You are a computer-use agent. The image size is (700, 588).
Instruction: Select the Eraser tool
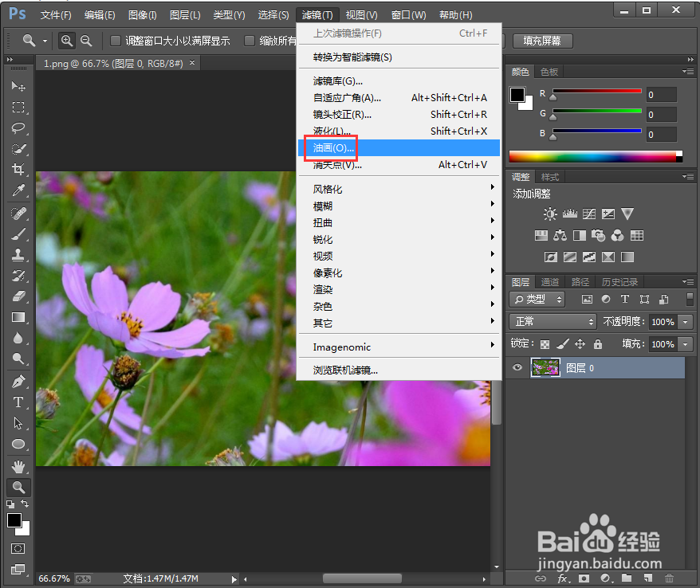coord(18,296)
